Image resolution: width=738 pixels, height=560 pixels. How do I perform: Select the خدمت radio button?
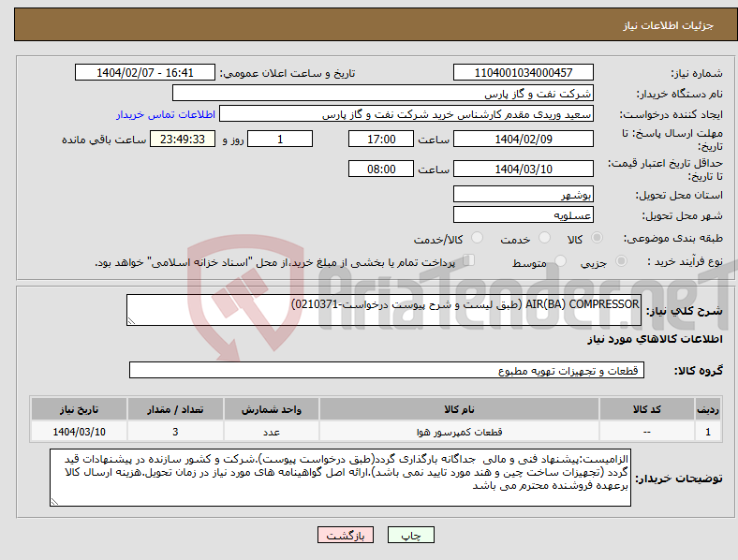[544, 238]
